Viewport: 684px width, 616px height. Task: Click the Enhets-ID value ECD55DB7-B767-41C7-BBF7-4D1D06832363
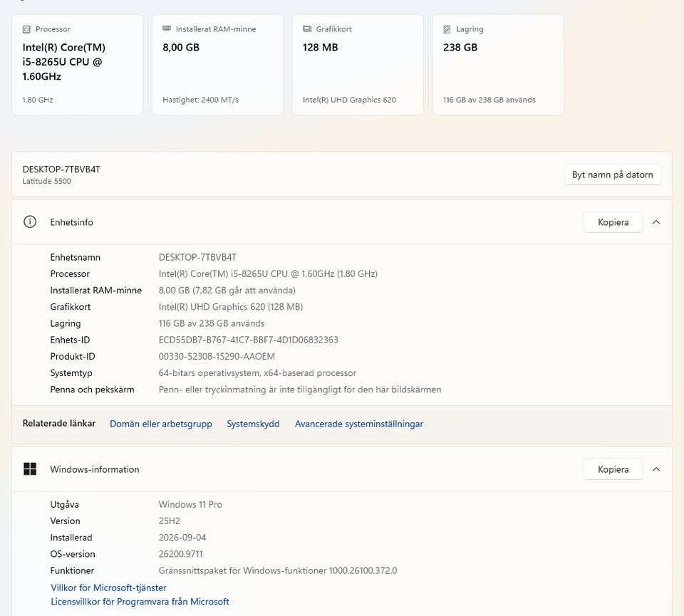(x=249, y=340)
